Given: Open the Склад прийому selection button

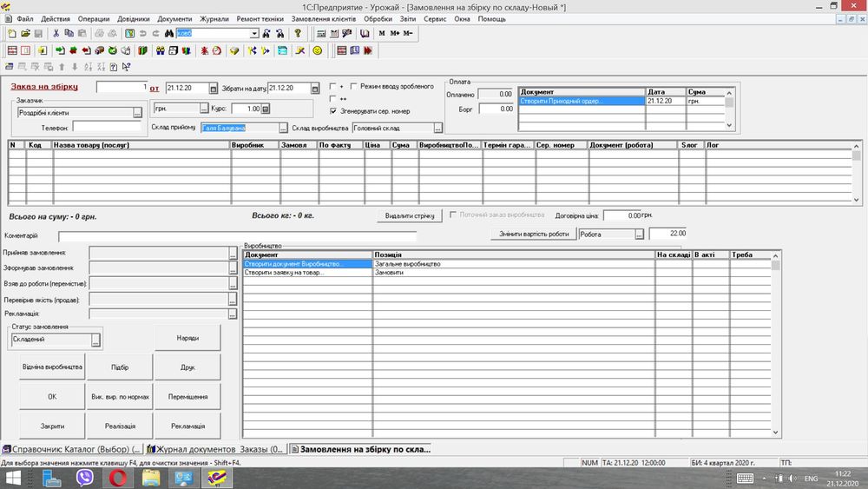Looking at the screenshot, I should 283,128.
